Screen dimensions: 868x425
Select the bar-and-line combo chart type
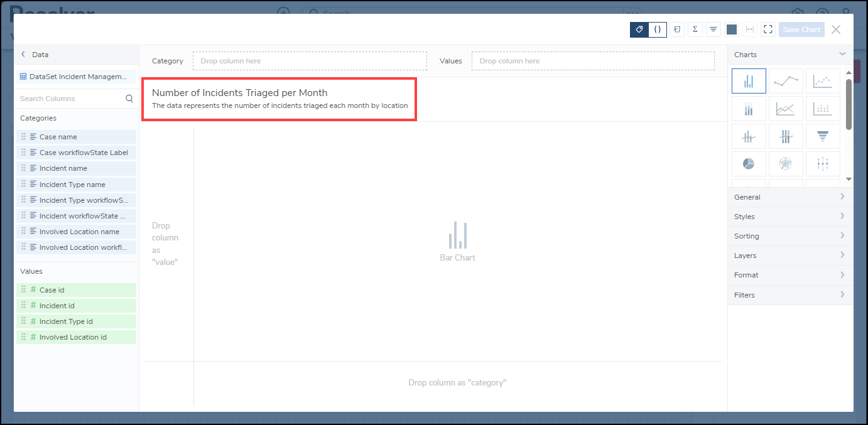pos(749,136)
